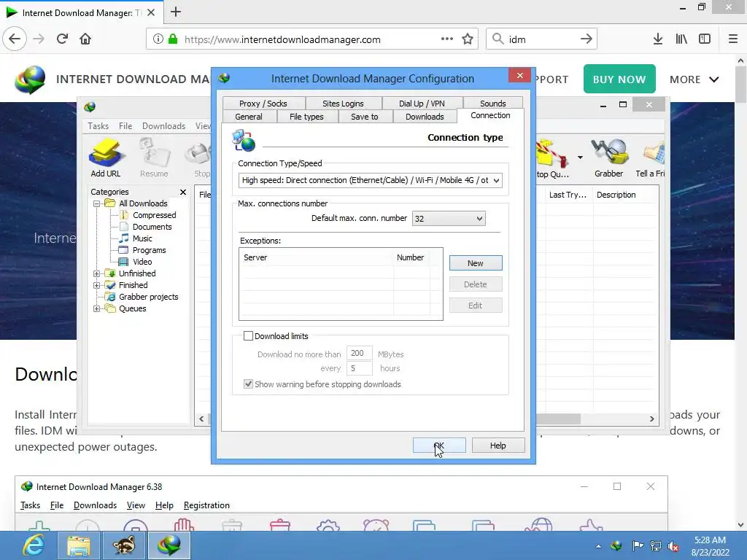Screen dimensions: 747x560
Task: Open the File menu in IDM window
Action: point(125,126)
